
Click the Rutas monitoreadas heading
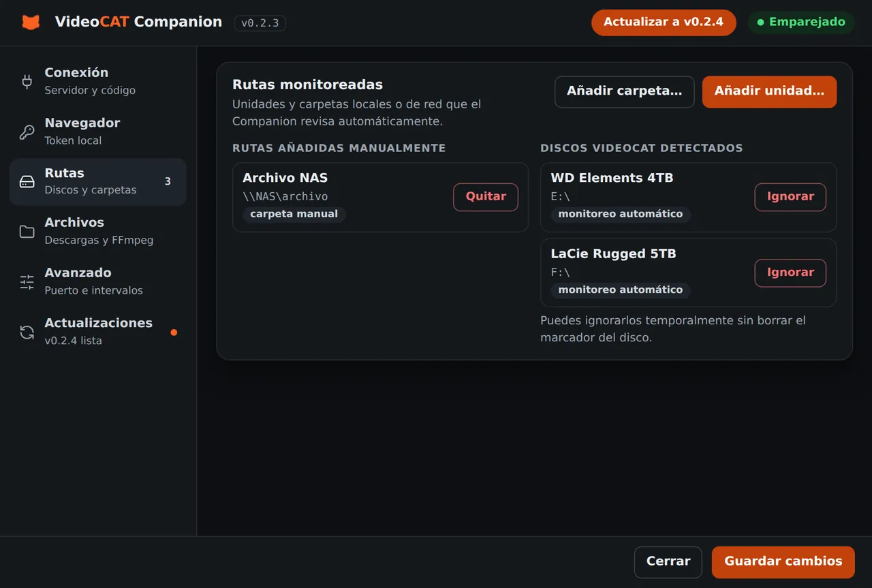(x=308, y=85)
